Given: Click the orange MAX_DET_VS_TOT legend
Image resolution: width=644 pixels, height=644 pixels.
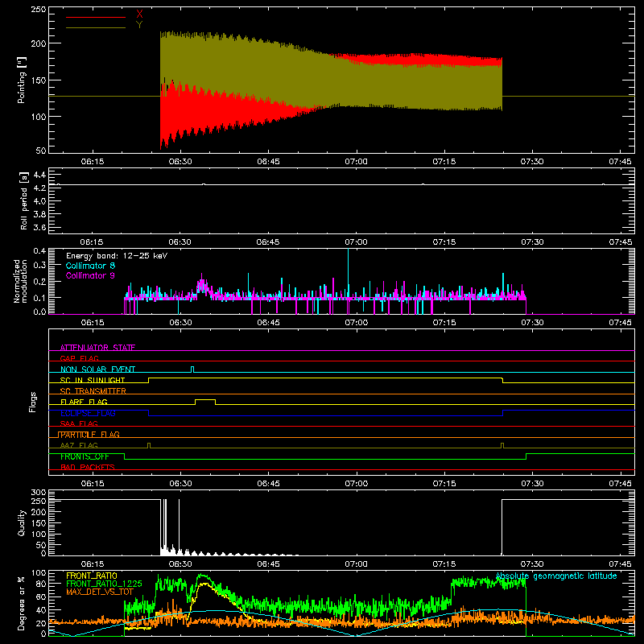Looking at the screenshot, I should (100, 592).
